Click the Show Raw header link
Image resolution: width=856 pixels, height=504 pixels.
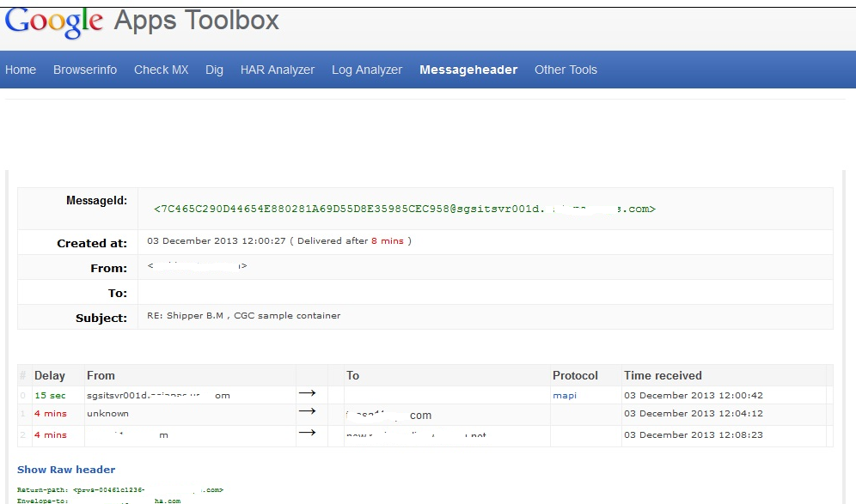(x=66, y=470)
